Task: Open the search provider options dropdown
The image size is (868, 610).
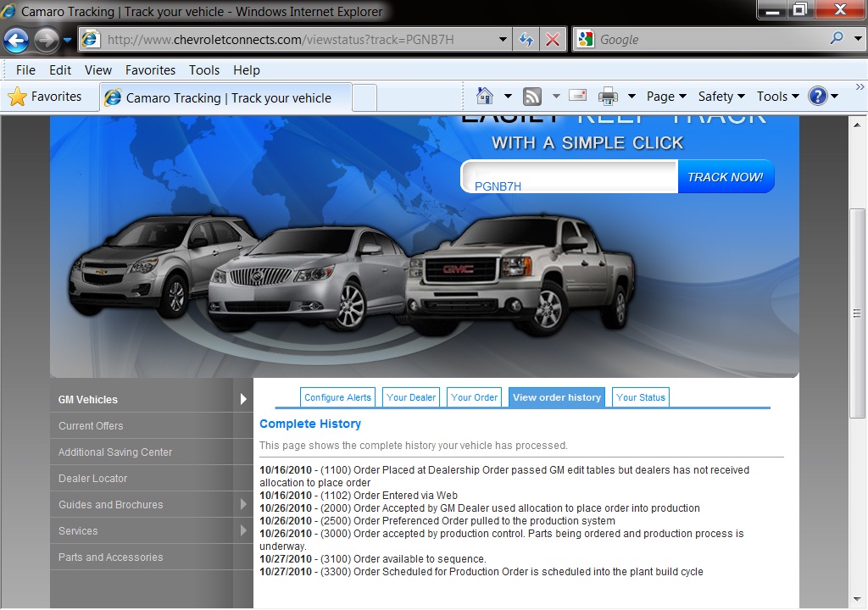Action: [x=858, y=39]
